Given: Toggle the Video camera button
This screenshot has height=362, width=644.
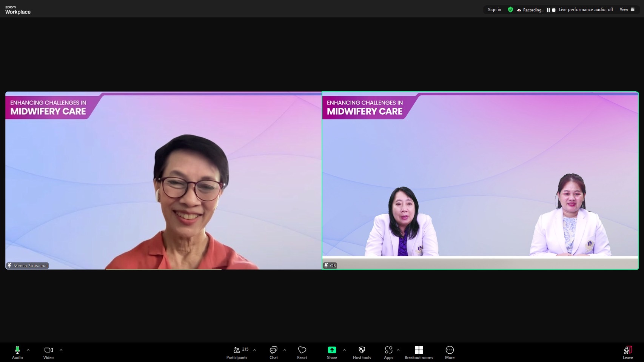Looking at the screenshot, I should [48, 352].
